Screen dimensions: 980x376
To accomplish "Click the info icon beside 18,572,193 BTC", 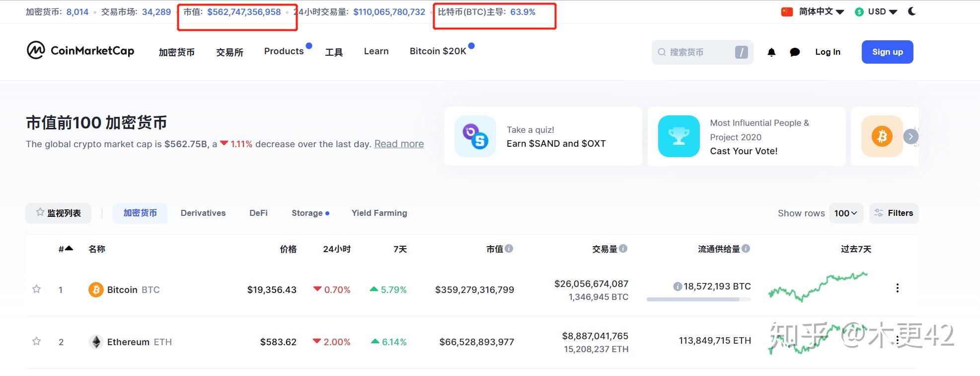I will (678, 286).
